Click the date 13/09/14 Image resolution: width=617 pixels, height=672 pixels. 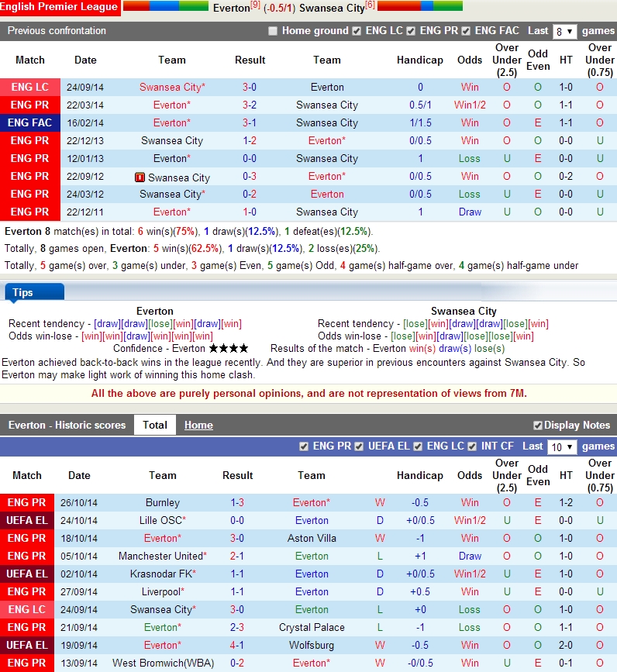(x=79, y=663)
